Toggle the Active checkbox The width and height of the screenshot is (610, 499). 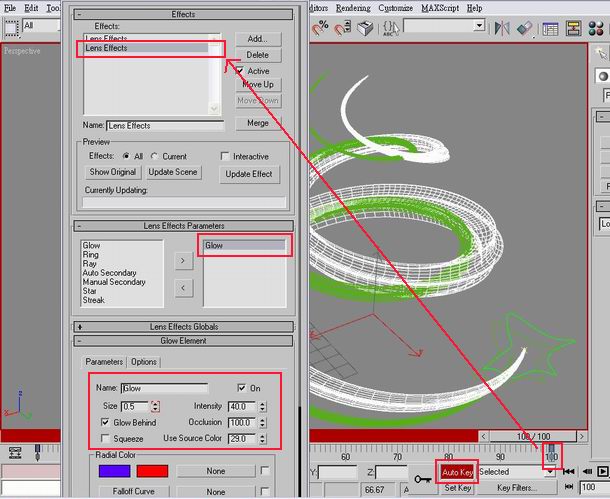point(240,71)
